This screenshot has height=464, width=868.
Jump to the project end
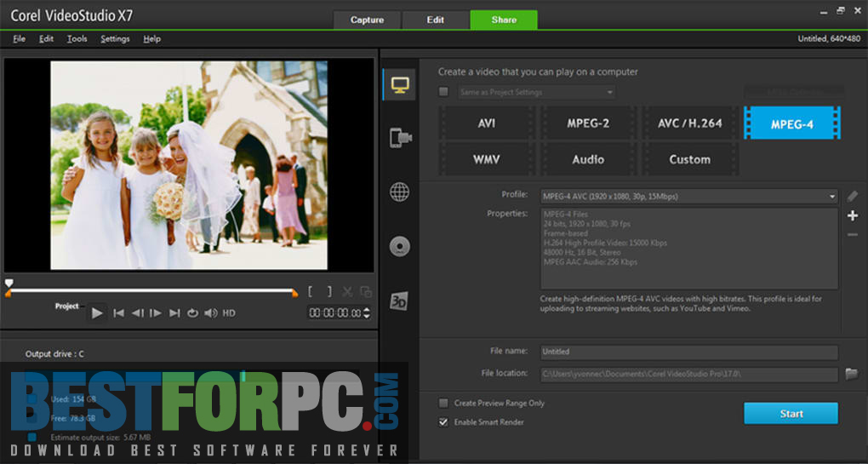(174, 313)
